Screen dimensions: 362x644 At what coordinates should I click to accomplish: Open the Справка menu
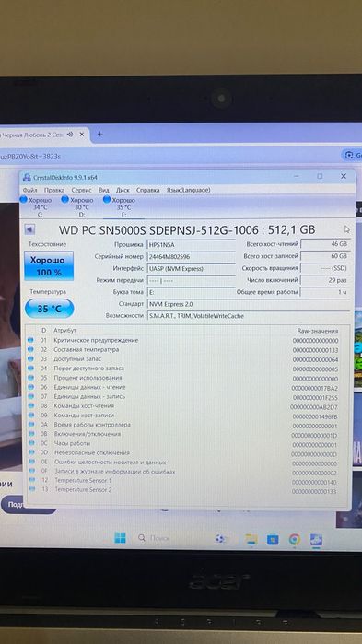pos(147,190)
